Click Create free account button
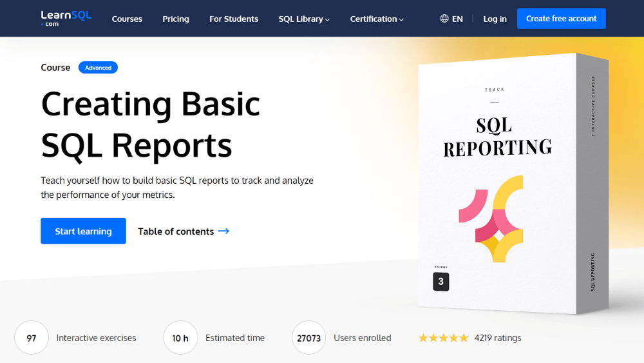 coord(561,19)
